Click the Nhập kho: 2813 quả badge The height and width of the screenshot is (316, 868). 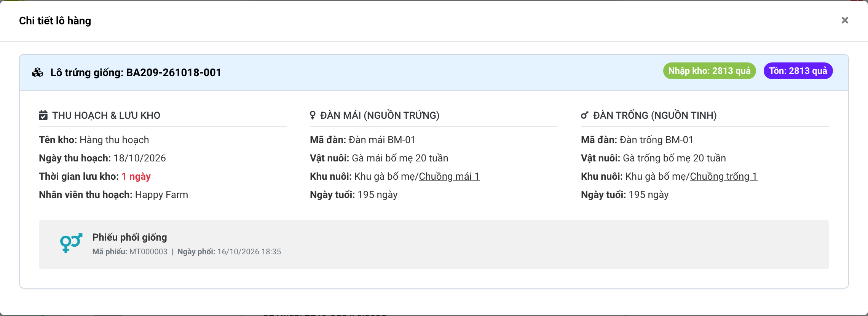710,71
